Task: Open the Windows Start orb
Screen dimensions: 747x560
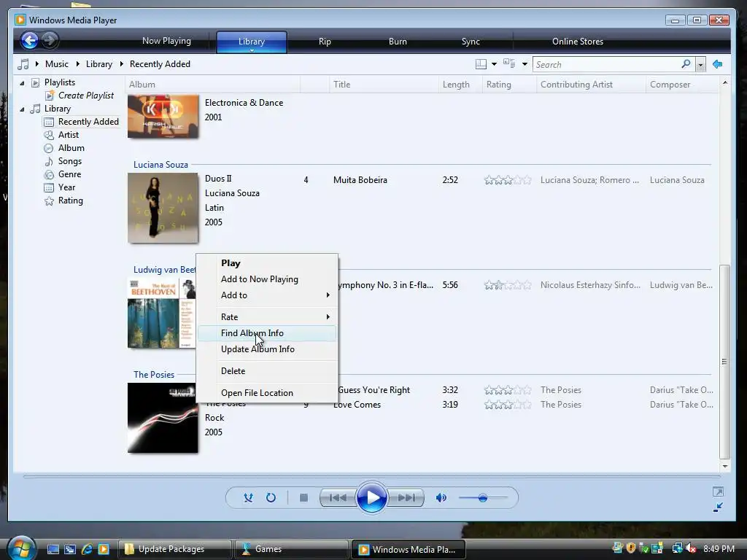Action: (x=22, y=548)
